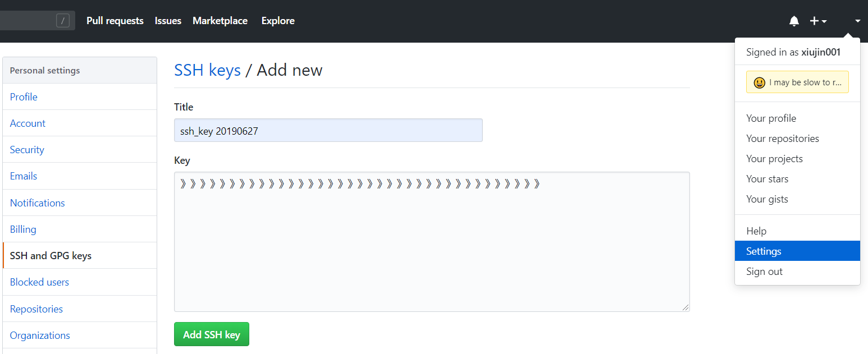
Task: Grab the Key textarea resize handle
Action: [x=686, y=307]
